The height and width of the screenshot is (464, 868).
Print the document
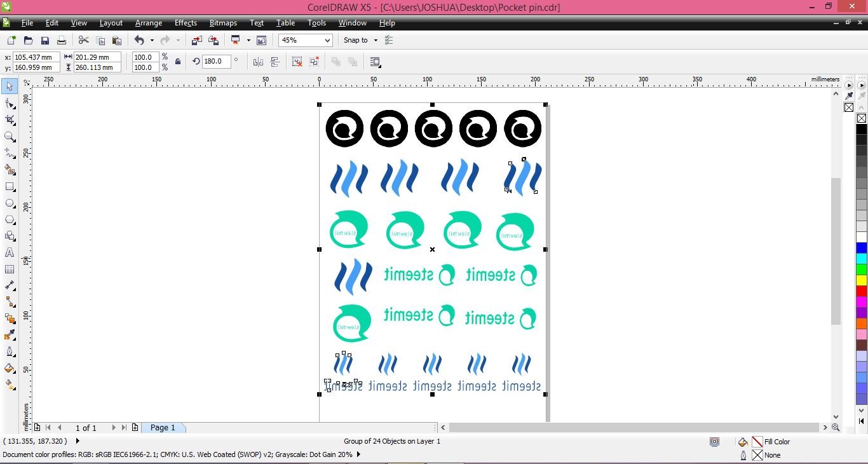click(x=62, y=40)
